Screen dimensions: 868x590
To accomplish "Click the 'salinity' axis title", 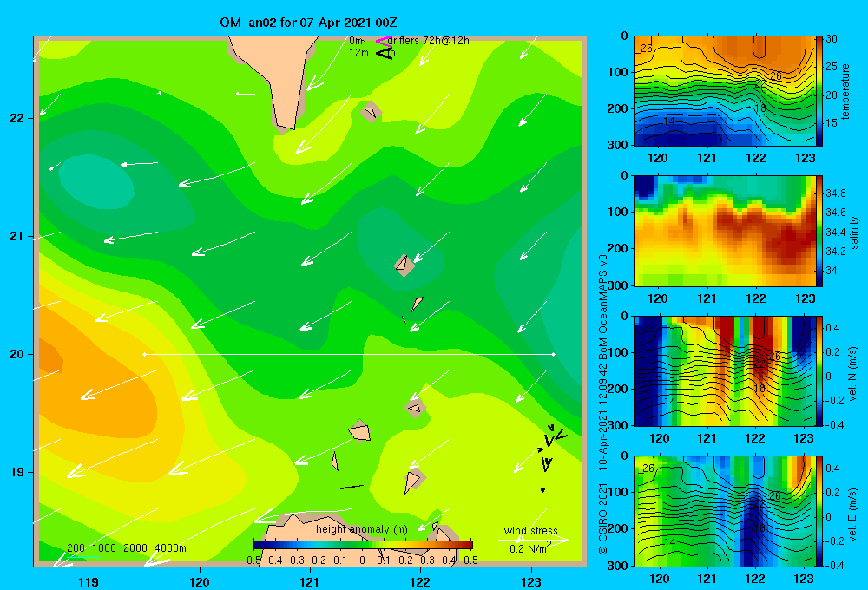I will pos(855,233).
